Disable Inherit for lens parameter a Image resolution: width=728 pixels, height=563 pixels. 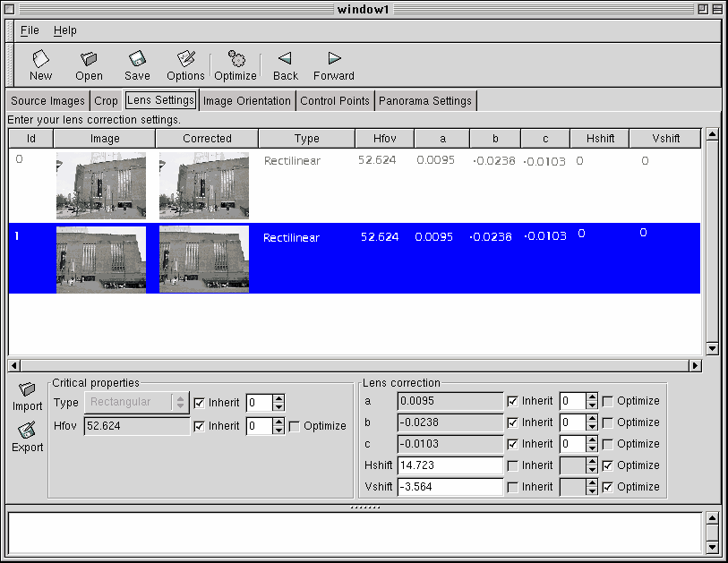pyautogui.click(x=513, y=401)
